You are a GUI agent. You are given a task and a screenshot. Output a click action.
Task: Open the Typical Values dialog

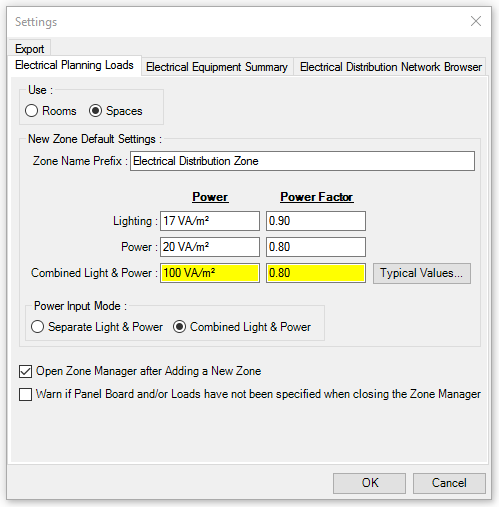(x=422, y=273)
